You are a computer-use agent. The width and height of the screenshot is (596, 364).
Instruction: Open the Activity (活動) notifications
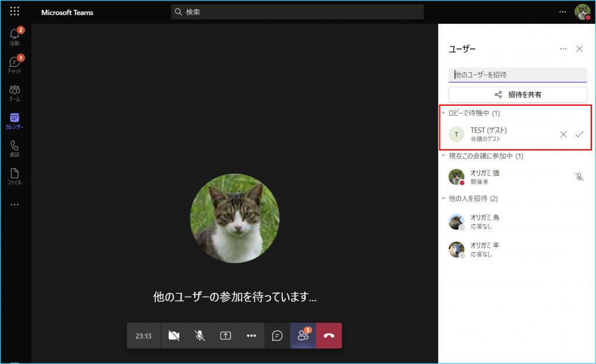(15, 37)
